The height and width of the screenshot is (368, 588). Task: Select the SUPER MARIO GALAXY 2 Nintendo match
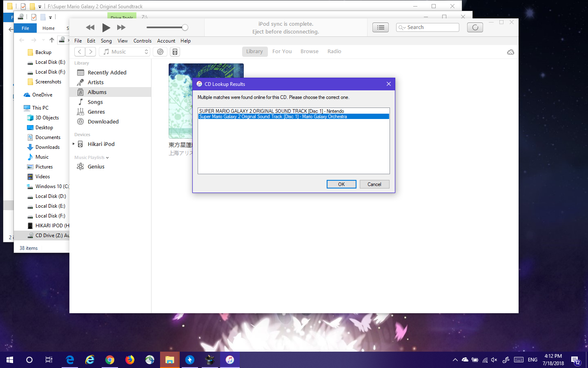(x=294, y=111)
